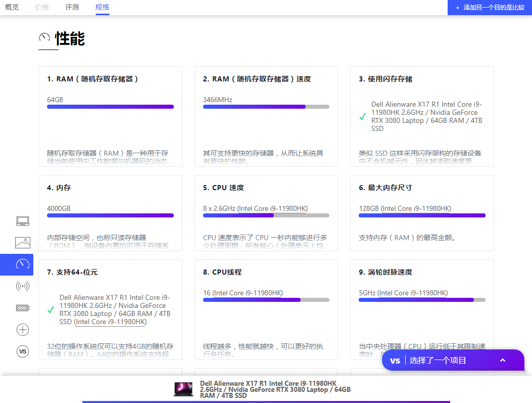This screenshot has width=532, height=403.
Task: Open the display section picture icon
Action: tap(23, 242)
